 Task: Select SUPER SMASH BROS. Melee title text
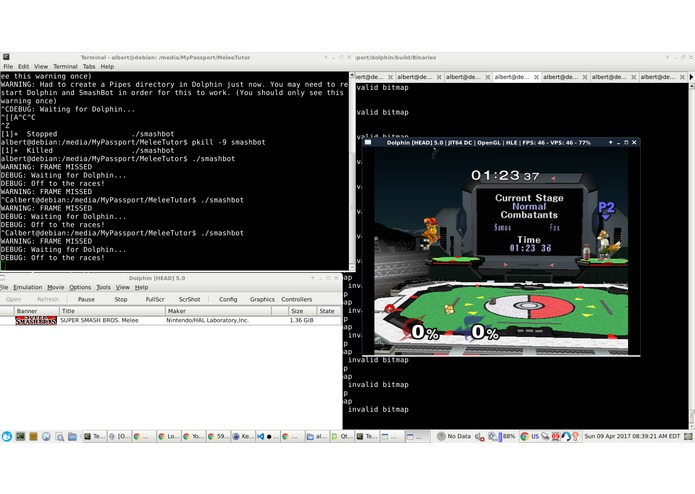[99, 320]
